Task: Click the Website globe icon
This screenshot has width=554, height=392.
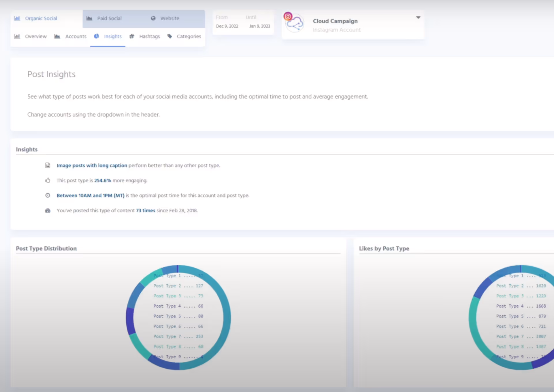Action: 153,18
